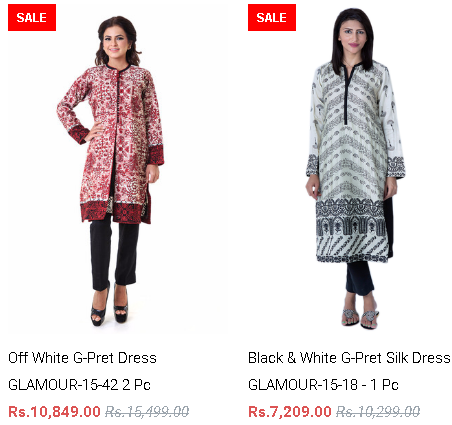The height and width of the screenshot is (425, 452).
Task: Open the Black & White G-Pret Silk Dress link
Action: coord(349,358)
